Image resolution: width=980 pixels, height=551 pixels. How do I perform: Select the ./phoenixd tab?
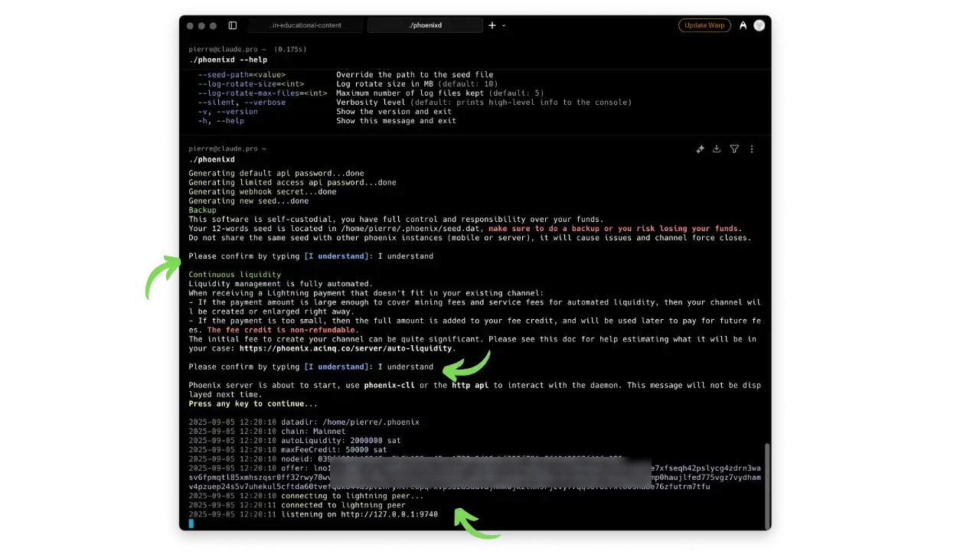pyautogui.click(x=425, y=25)
